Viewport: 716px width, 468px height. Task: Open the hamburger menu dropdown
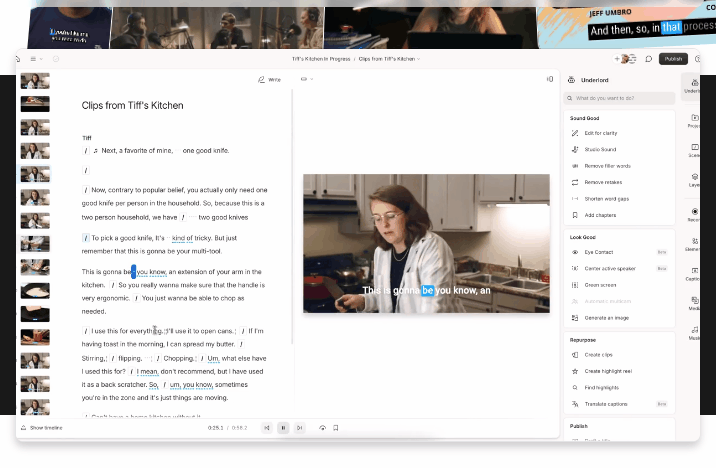tap(36, 59)
